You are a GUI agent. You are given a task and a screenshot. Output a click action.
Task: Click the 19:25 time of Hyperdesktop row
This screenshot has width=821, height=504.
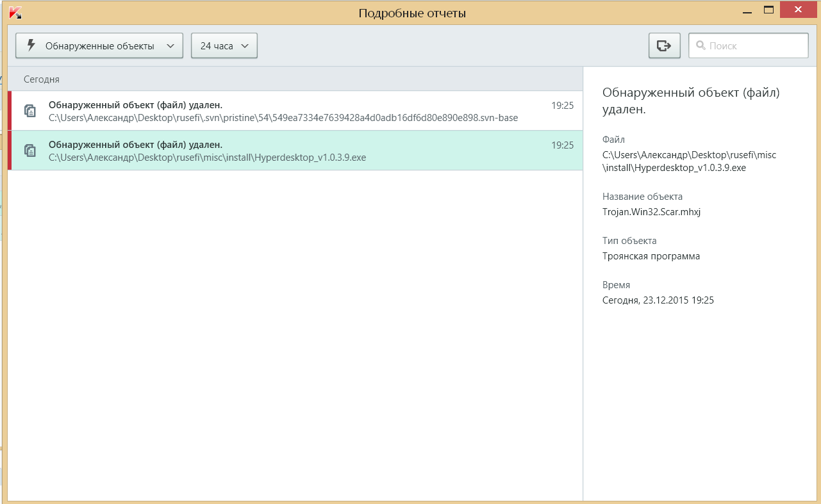562,145
